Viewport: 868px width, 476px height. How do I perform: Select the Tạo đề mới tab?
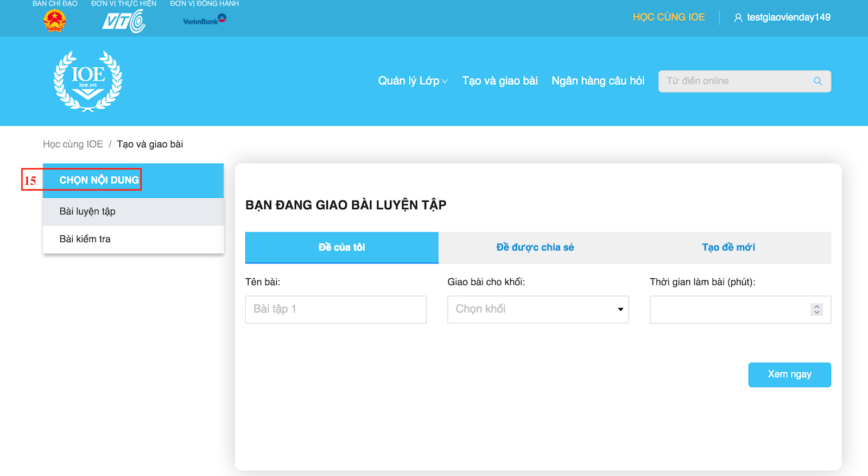(728, 247)
